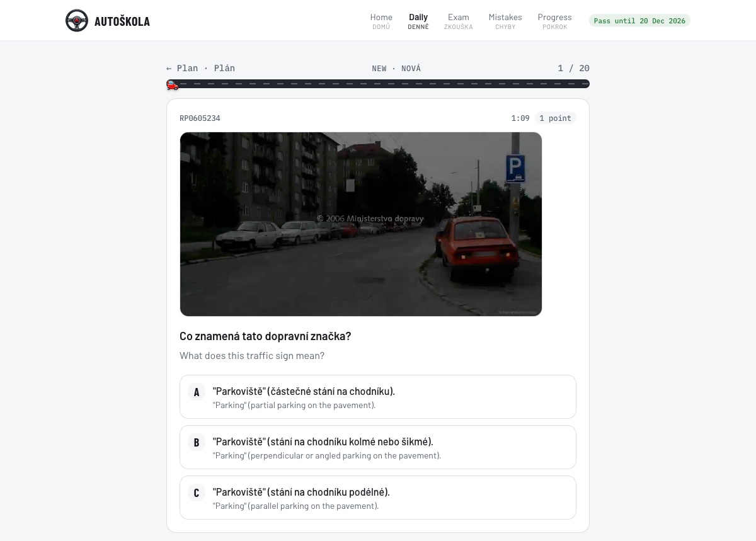Click the question code RP0605234
Image resolution: width=756 pixels, height=541 pixels.
pos(200,118)
